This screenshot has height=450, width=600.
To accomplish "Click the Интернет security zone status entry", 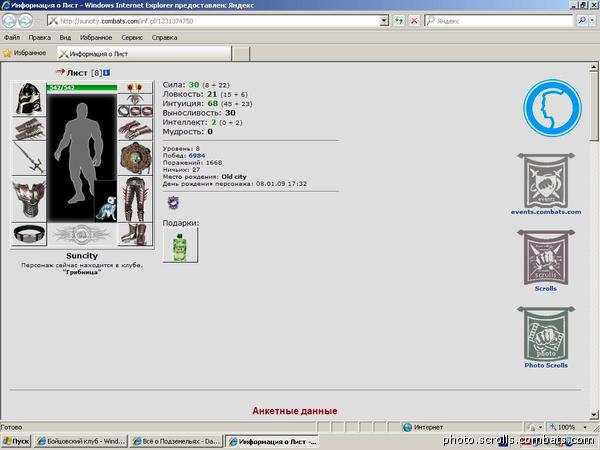I will [423, 427].
